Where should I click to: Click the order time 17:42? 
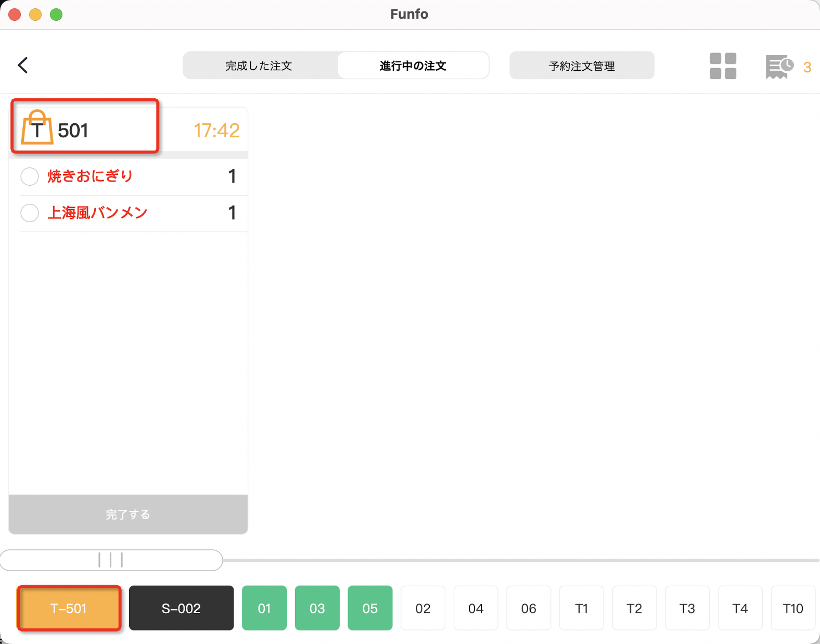tap(216, 131)
